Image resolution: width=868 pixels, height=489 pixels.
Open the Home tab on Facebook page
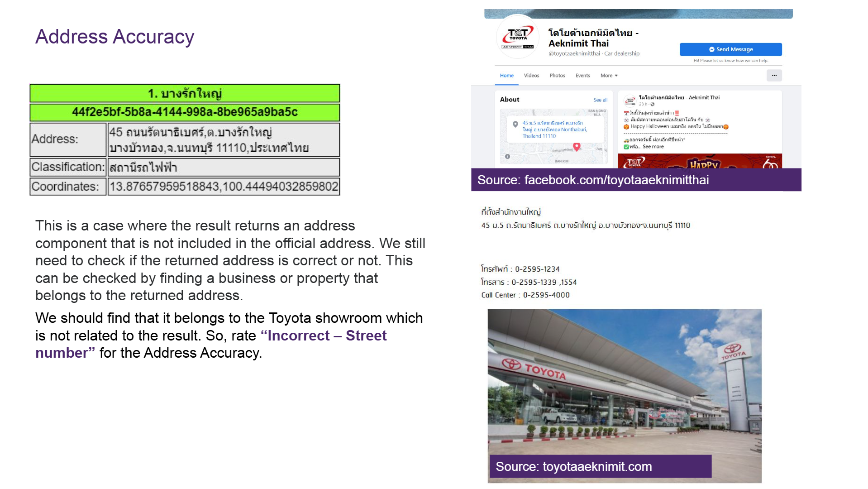coord(506,76)
